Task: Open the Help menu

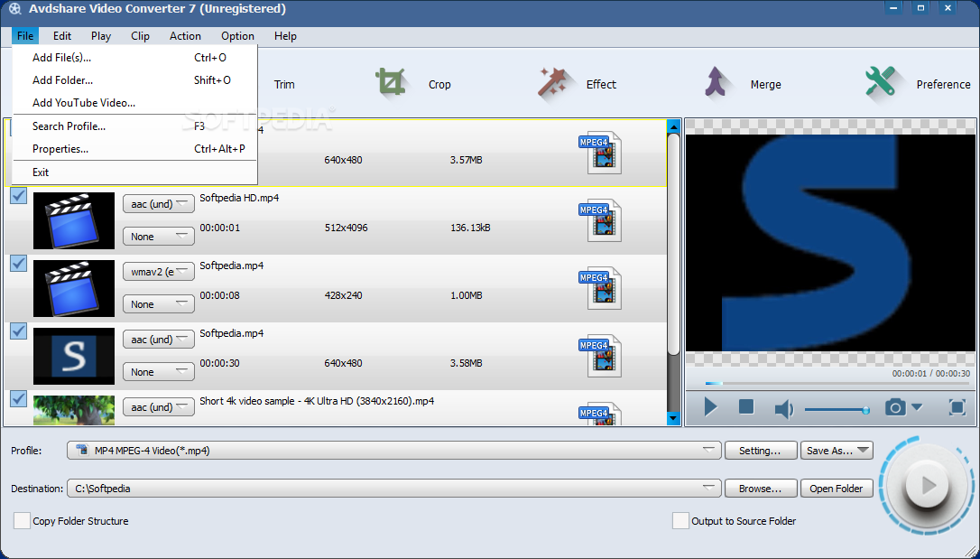Action: pos(285,36)
